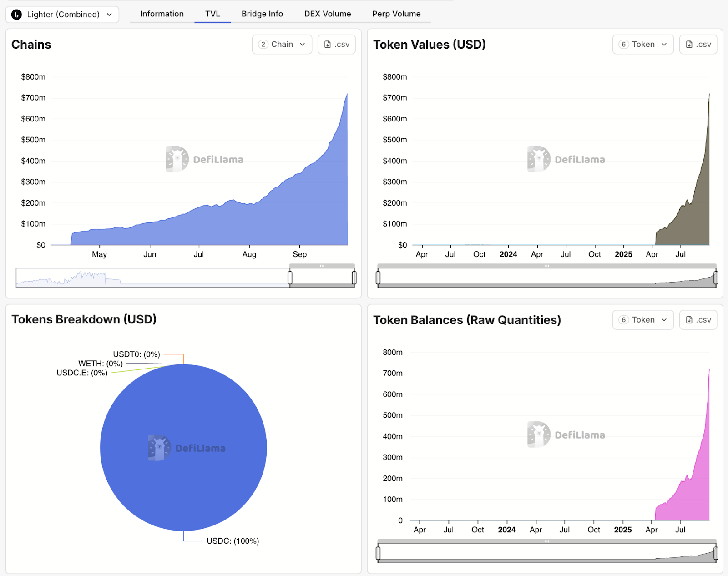
Task: Select the DEX Volume tab
Action: [327, 14]
